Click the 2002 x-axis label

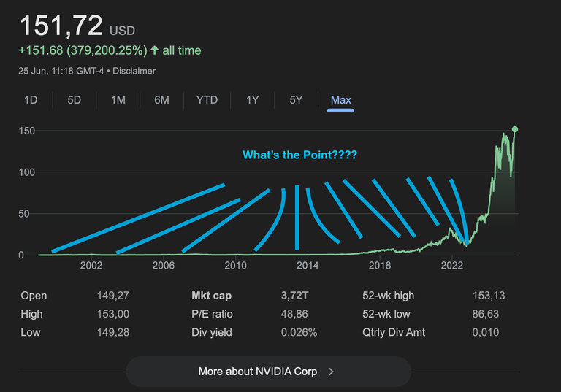pyautogui.click(x=91, y=266)
